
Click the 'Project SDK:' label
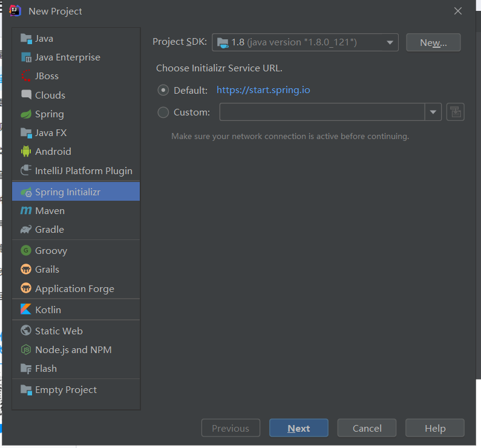tap(180, 42)
